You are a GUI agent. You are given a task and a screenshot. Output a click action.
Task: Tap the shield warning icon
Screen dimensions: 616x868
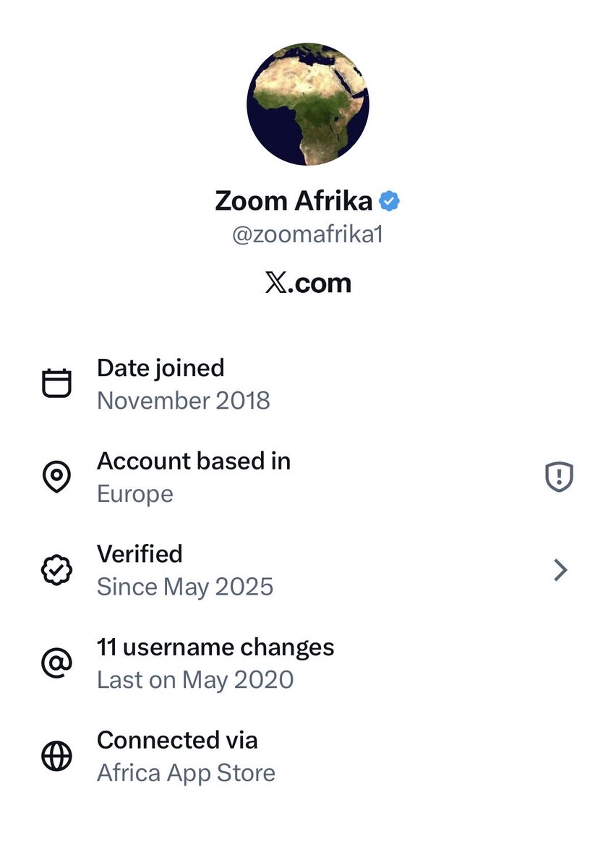(559, 477)
